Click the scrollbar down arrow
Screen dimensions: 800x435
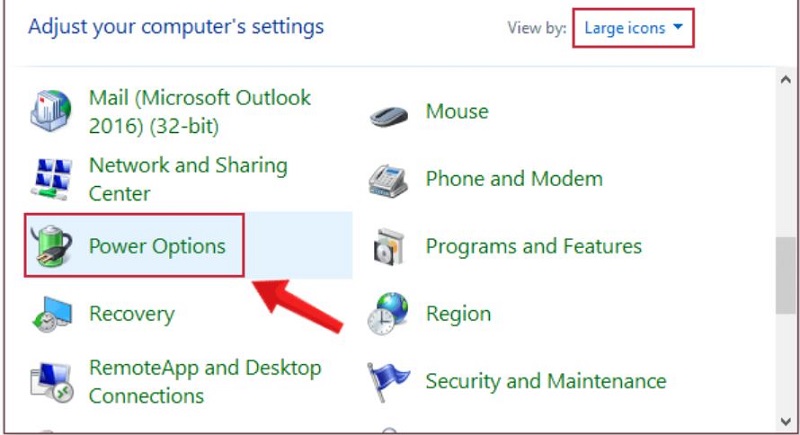coord(786,421)
